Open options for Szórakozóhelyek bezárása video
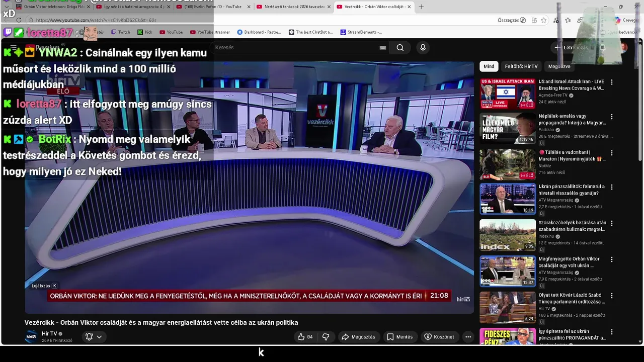The height and width of the screenshot is (362, 644). [x=612, y=223]
